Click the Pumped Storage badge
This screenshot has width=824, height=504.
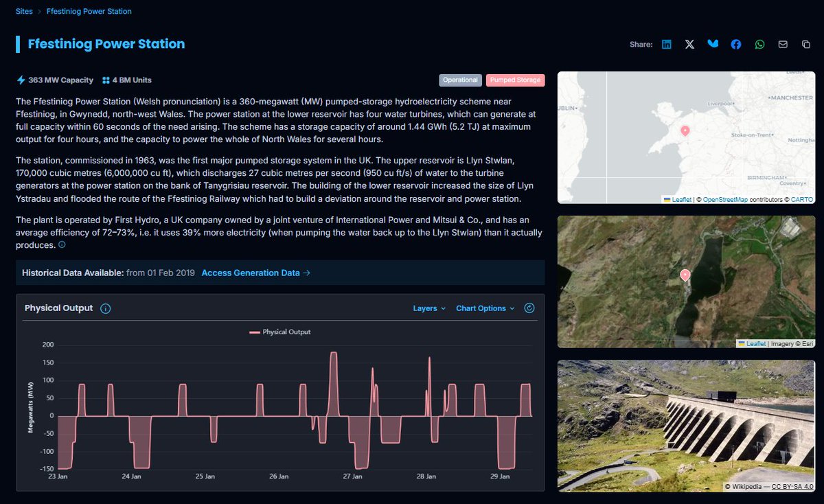click(x=515, y=80)
